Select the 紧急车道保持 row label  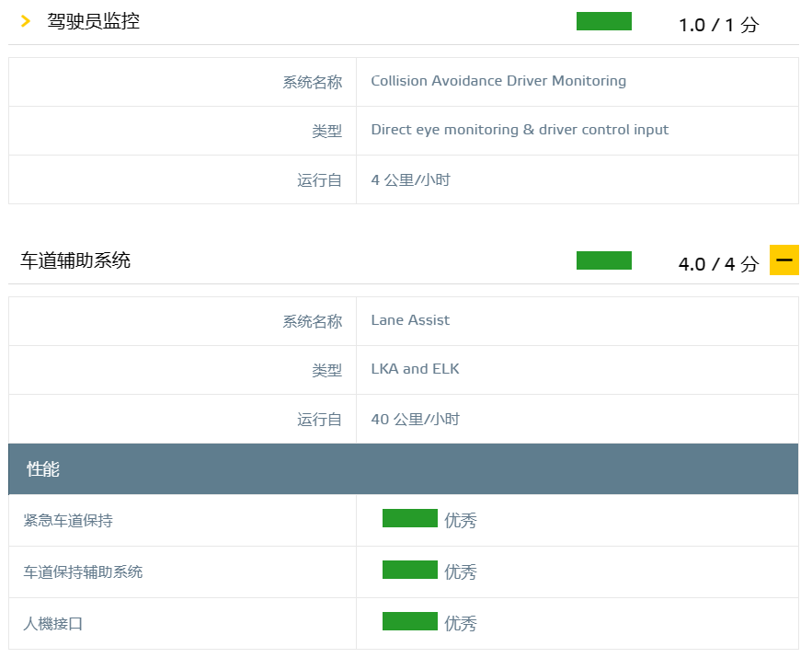point(68,521)
